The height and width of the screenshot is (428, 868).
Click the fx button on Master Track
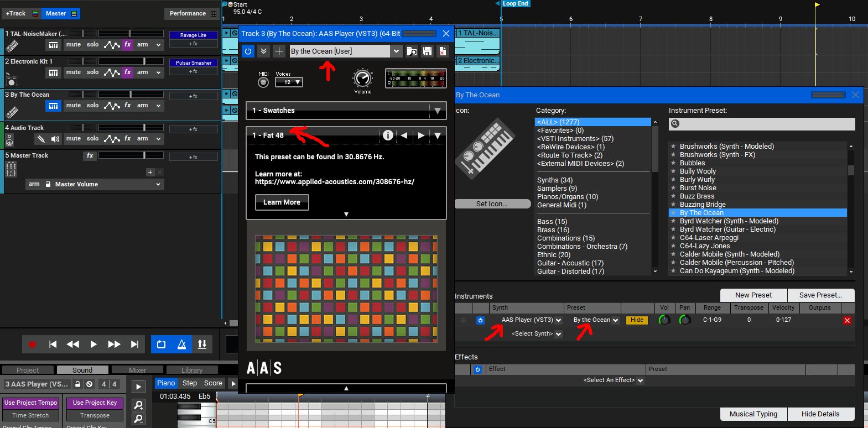[90, 156]
